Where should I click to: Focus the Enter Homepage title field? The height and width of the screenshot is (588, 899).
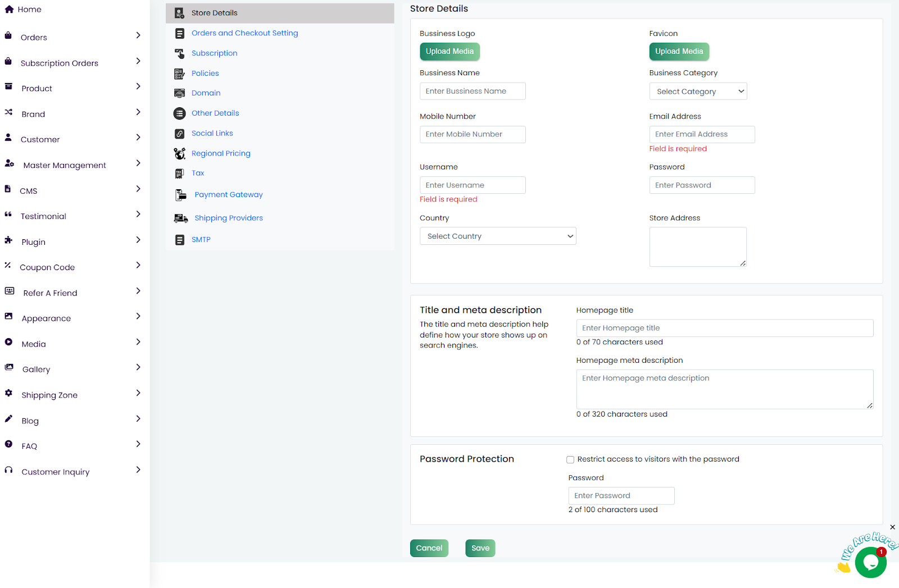pos(724,329)
